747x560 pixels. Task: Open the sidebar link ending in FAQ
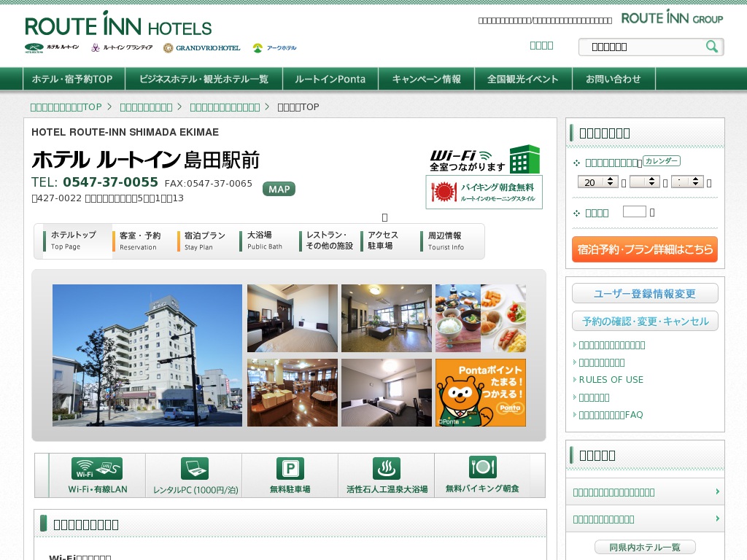611,415
